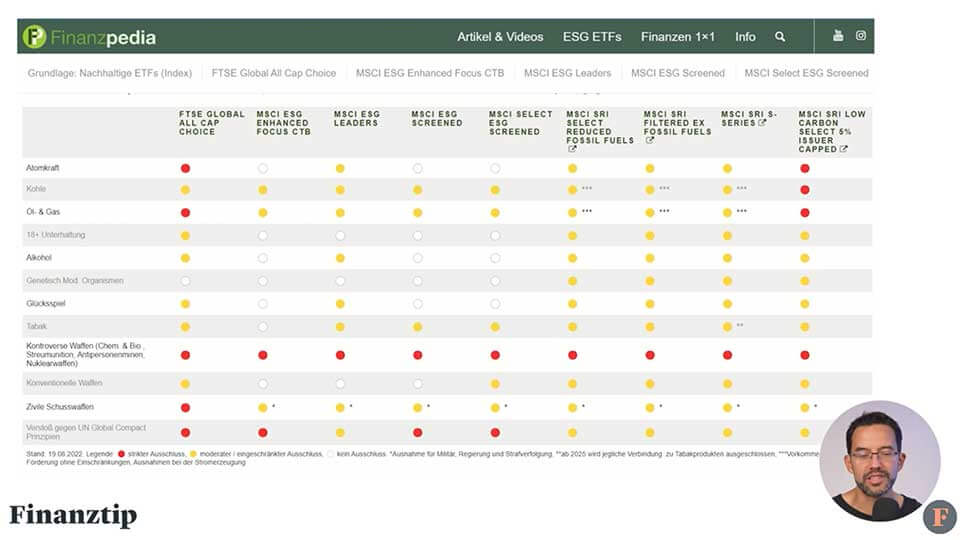Click the 18+ Unterhaltung row label
The image size is (960, 540).
pos(55,234)
